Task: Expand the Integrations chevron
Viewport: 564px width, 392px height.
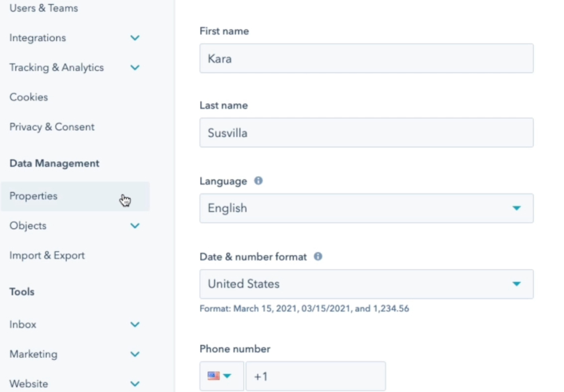Action: [135, 38]
